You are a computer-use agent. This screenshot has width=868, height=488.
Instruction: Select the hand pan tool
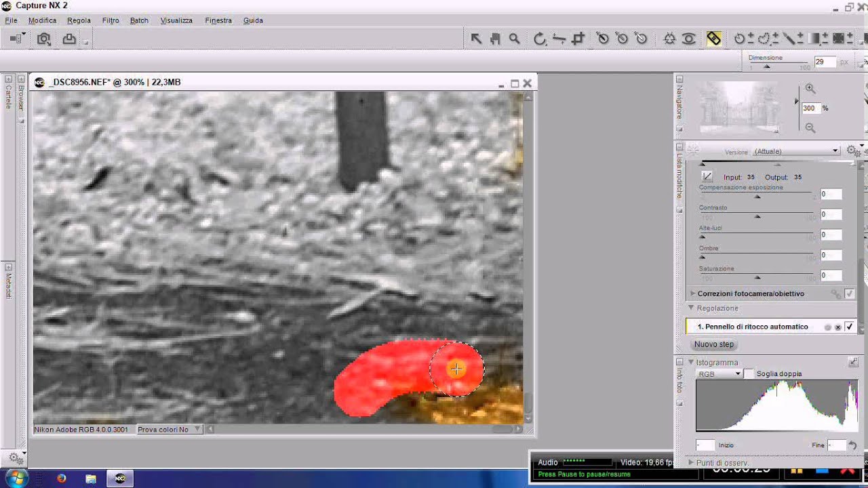(x=495, y=39)
